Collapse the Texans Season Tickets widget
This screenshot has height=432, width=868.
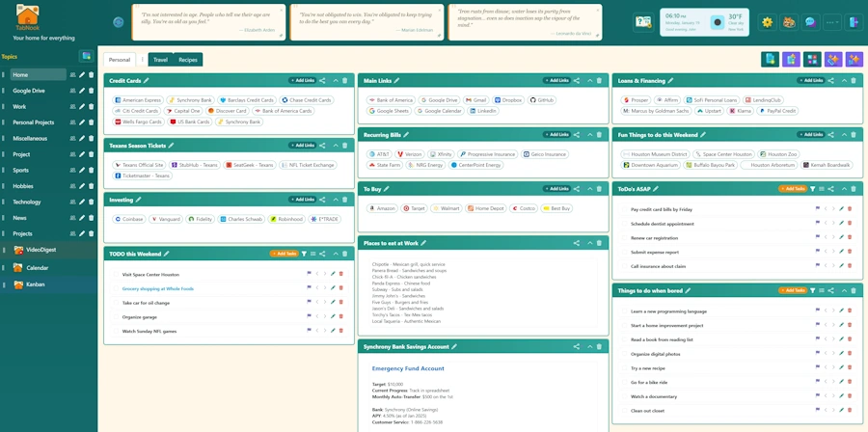[336, 146]
